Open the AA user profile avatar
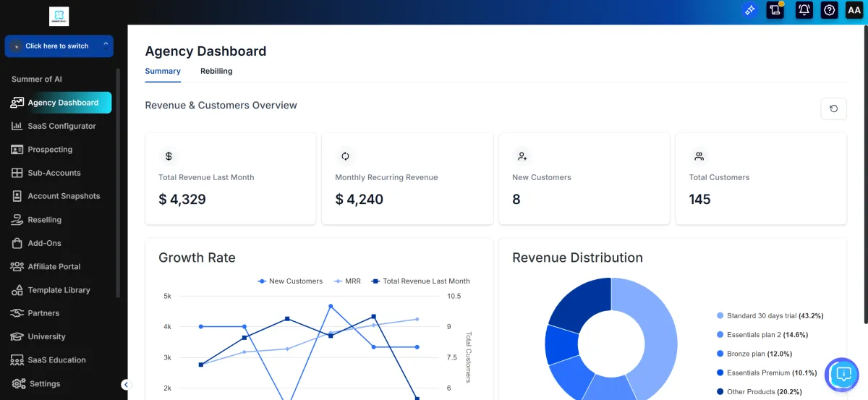The height and width of the screenshot is (400, 868). click(854, 10)
